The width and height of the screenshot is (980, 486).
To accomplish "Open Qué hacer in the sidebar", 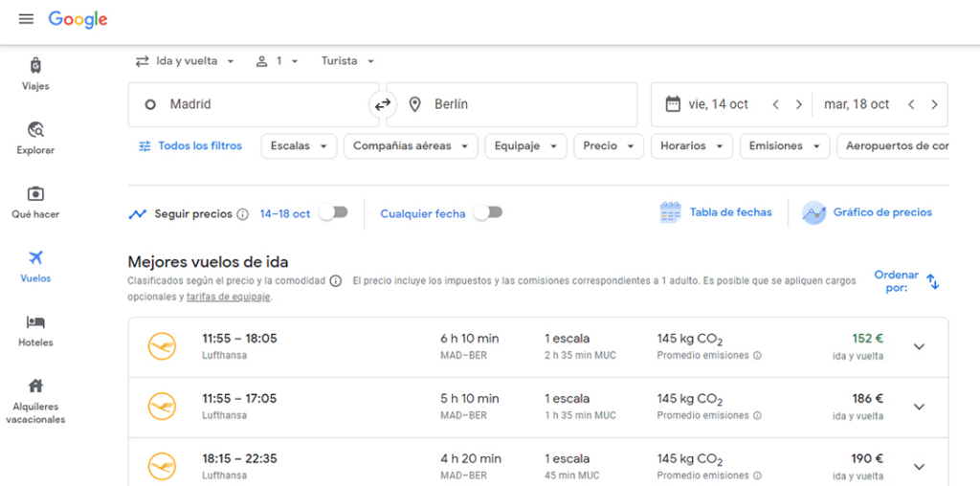I will pyautogui.click(x=35, y=202).
